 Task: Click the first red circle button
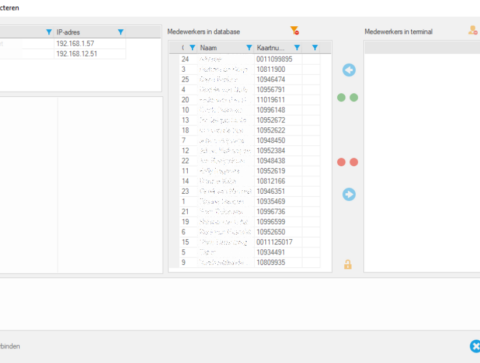[341, 162]
